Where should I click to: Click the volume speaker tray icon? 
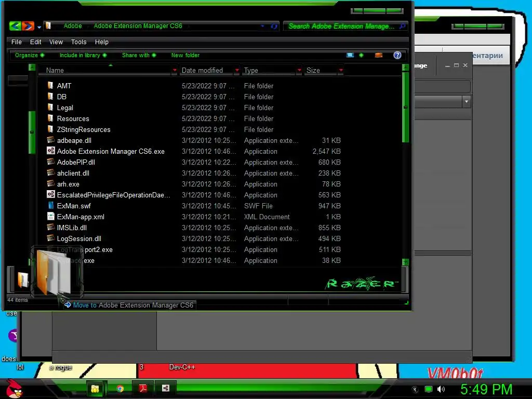[x=441, y=389]
